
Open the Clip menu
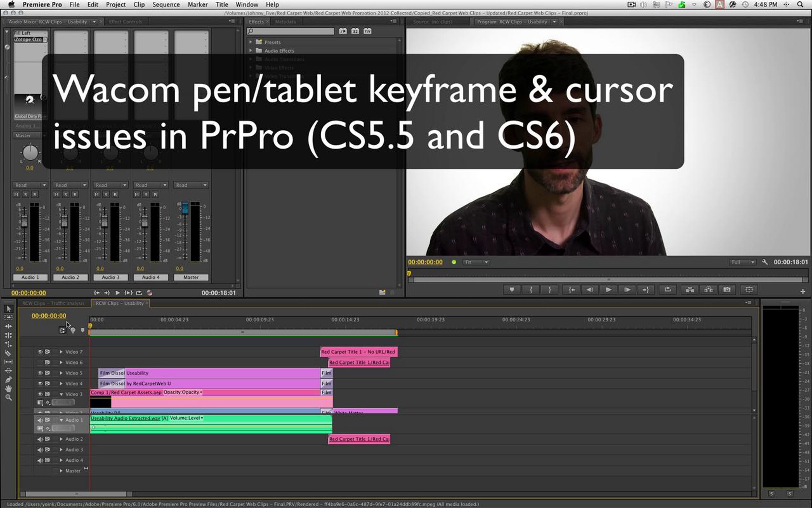click(139, 4)
